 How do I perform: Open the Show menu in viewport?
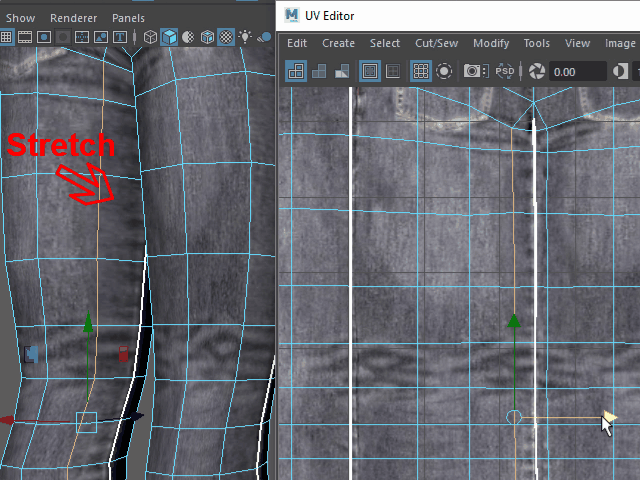pos(20,18)
